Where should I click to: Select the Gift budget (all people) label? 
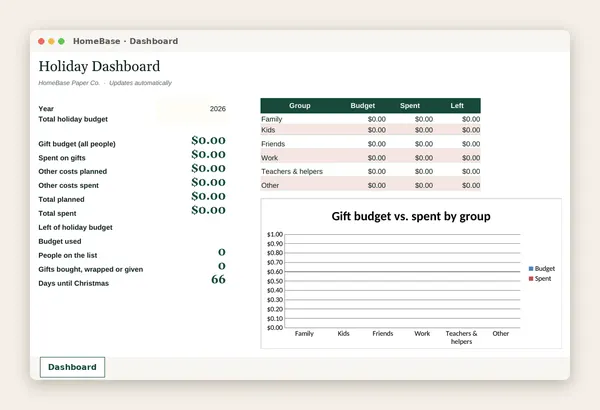coord(77,144)
